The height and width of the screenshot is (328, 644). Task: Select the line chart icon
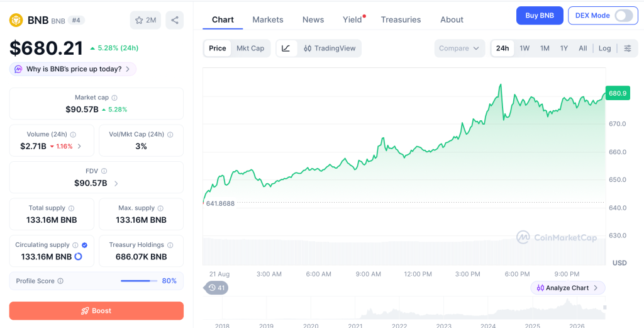(286, 48)
